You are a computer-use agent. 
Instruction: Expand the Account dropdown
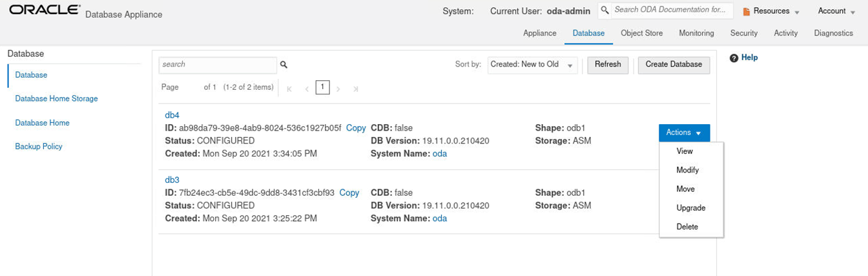coord(836,11)
